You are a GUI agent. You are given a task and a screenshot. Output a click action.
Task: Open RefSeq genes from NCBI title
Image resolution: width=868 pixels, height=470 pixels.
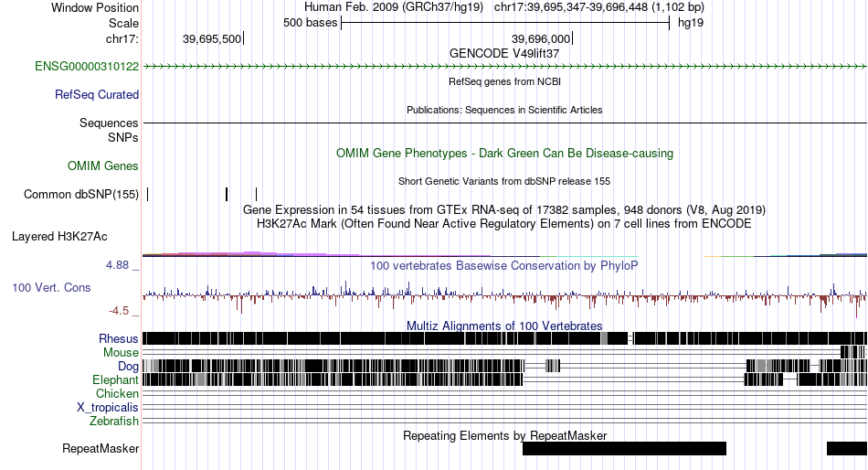coord(504,81)
